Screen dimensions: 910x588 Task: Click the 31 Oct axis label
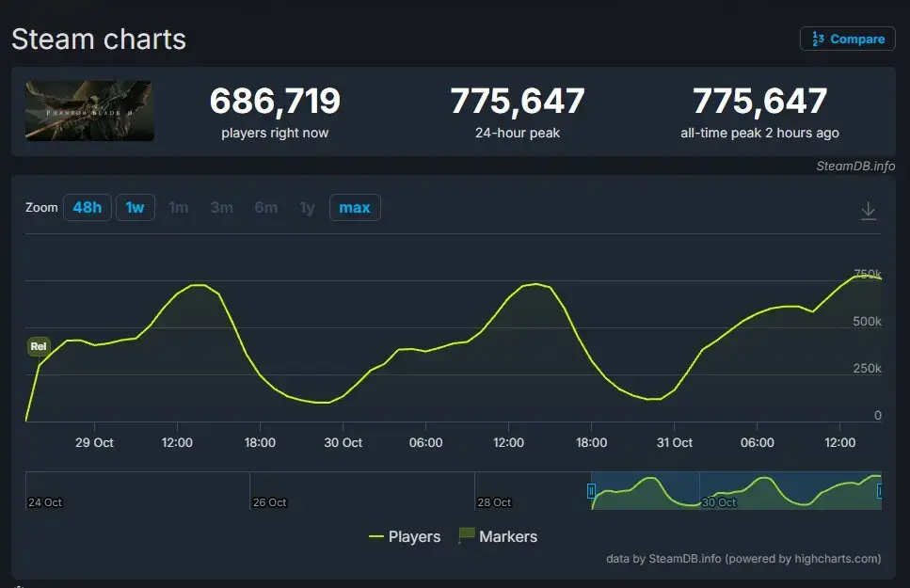point(675,442)
